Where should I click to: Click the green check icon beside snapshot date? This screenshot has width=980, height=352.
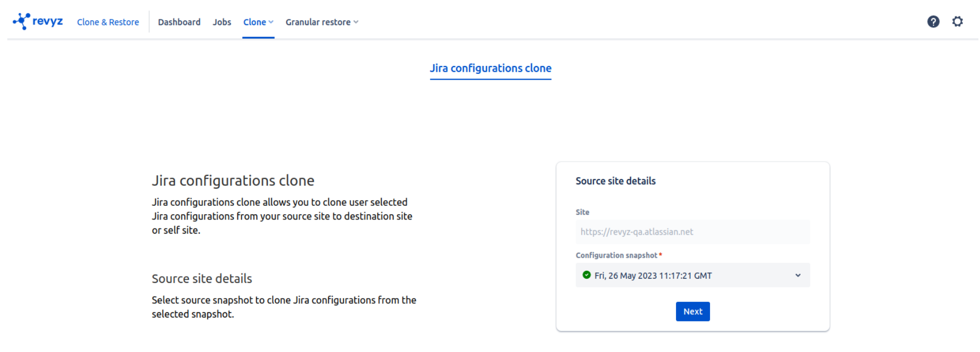[x=587, y=275]
